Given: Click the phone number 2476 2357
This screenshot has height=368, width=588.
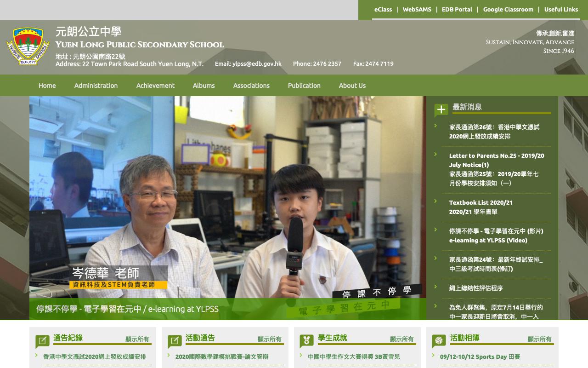Looking at the screenshot, I should click(x=327, y=63).
